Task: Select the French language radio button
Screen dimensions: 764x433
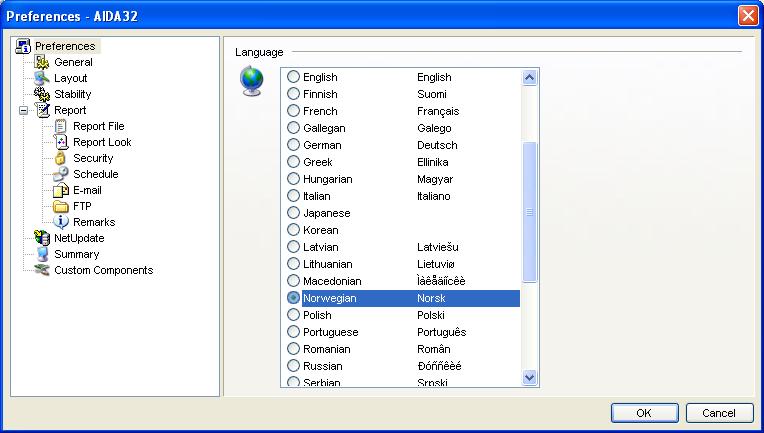Action: tap(293, 111)
